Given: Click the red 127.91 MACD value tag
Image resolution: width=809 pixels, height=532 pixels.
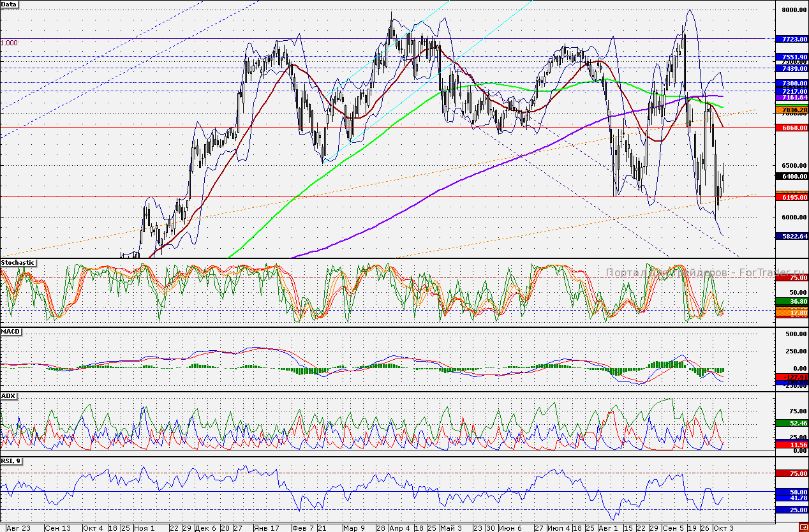Looking at the screenshot, I should pyautogui.click(x=791, y=377).
